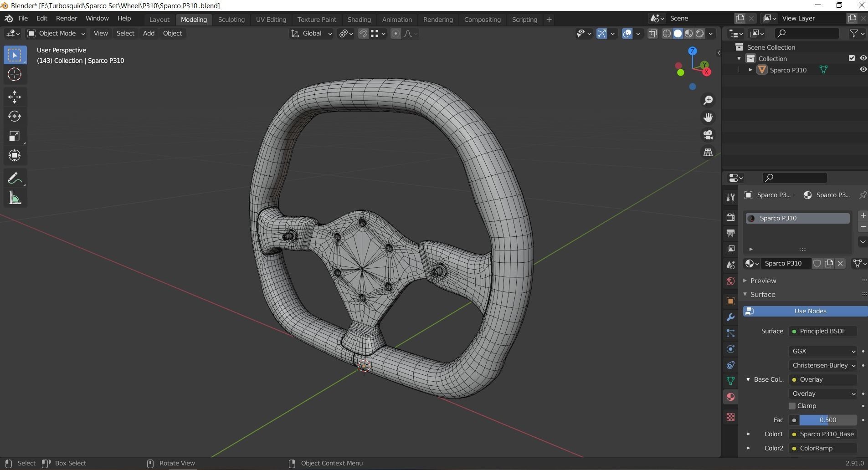868x470 pixels.
Task: Click the Principled BSDF surface button
Action: 822,331
